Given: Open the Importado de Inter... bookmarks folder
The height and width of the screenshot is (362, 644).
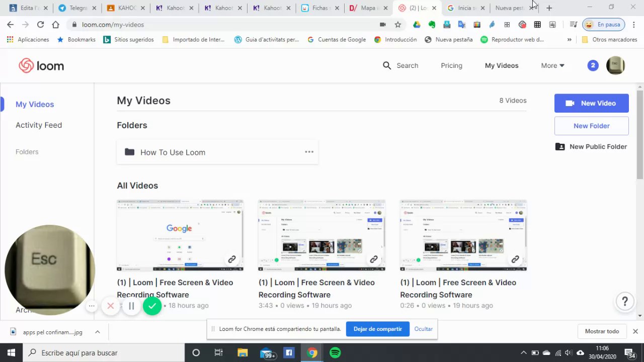Looking at the screenshot, I should tap(193, 40).
